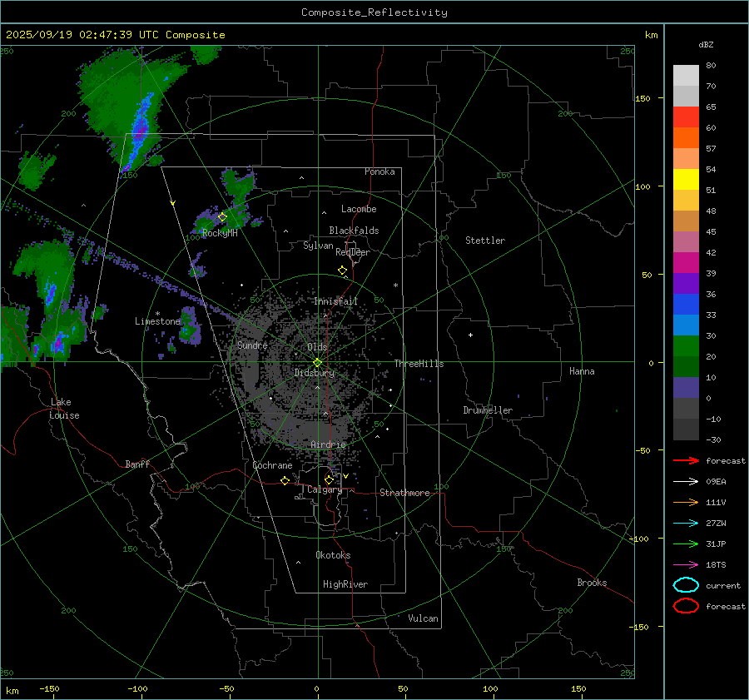This screenshot has height=700, width=749.
Task: Click the orange 111V arrow legend icon
Action: tap(686, 502)
